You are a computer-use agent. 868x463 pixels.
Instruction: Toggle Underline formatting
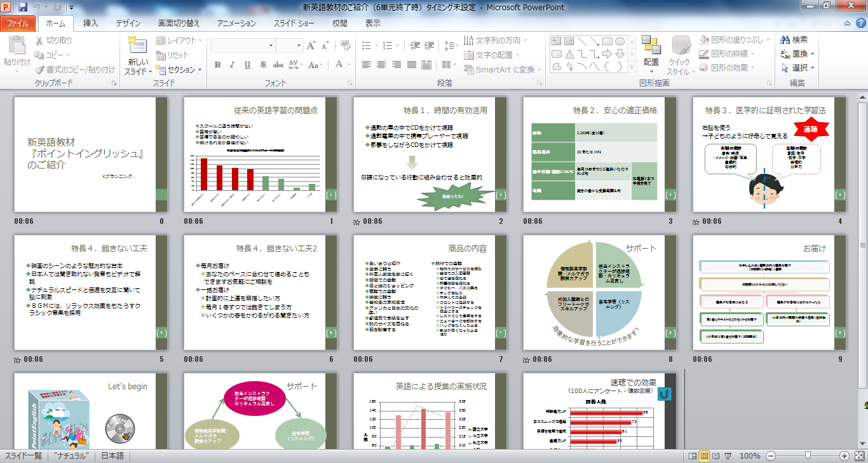[247, 65]
